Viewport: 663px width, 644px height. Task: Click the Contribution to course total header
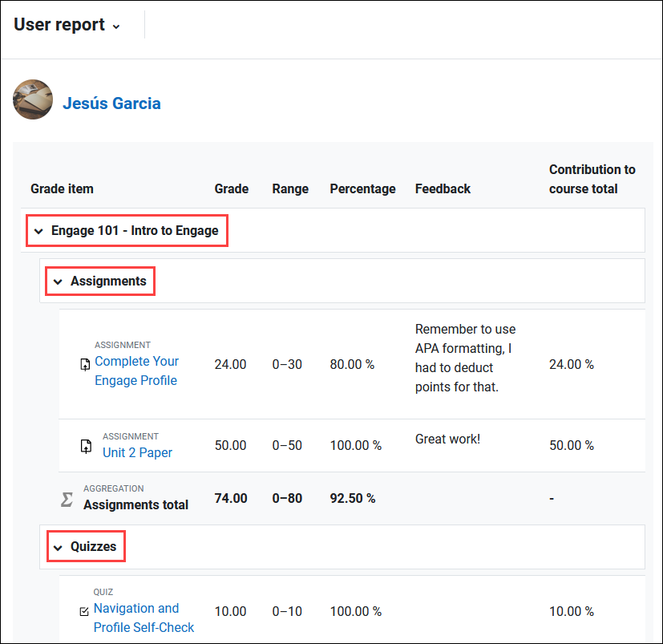pyautogui.click(x=592, y=178)
